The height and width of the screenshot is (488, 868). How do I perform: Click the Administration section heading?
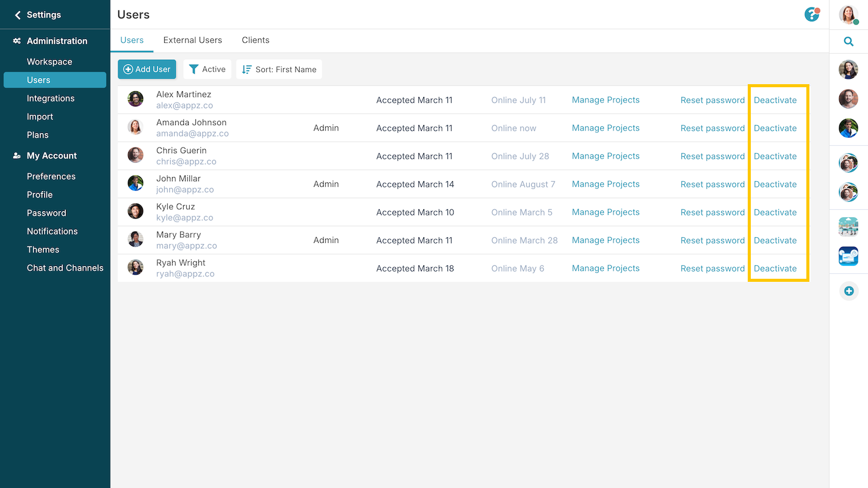click(x=57, y=41)
